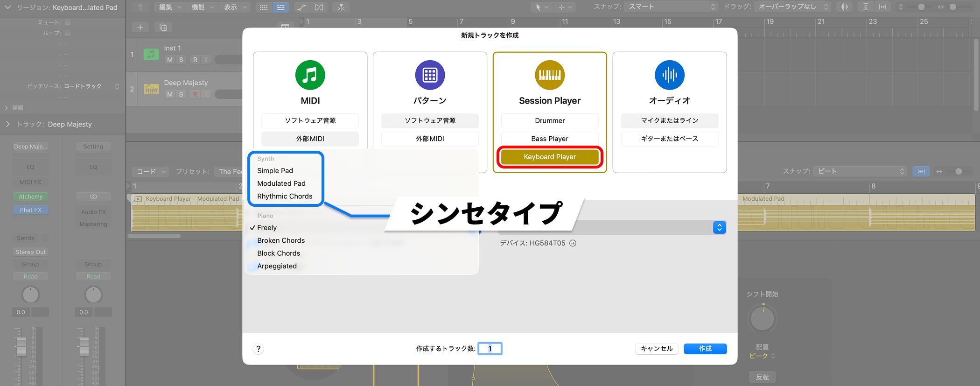Click the purple Pattern grid icon
Viewport: 980px width, 386px height.
[x=430, y=75]
